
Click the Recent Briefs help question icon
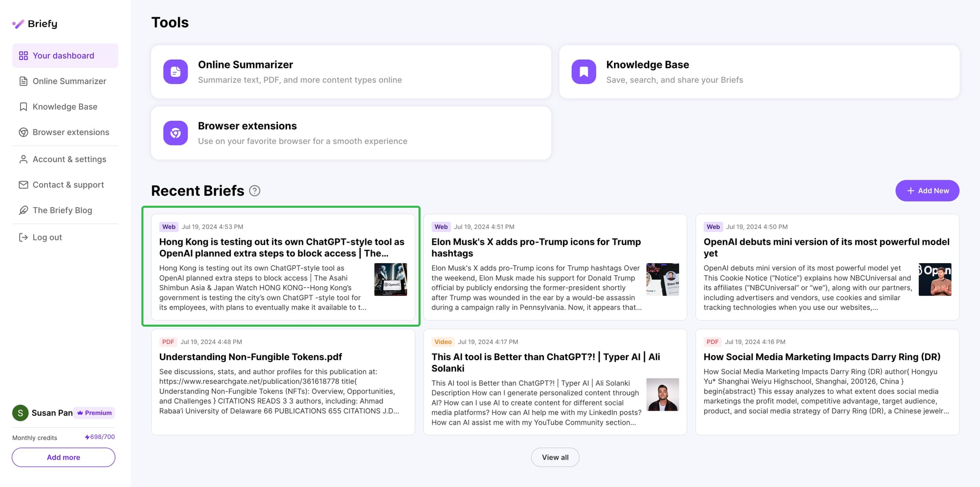coord(255,191)
